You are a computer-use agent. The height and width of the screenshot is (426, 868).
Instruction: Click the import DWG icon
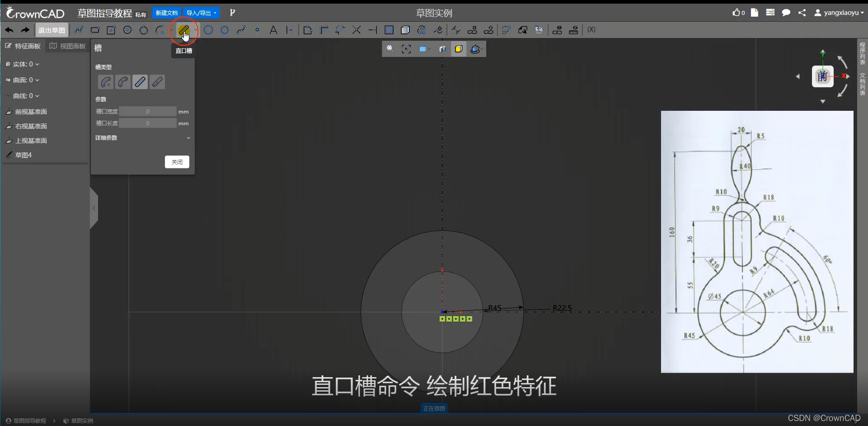point(539,30)
